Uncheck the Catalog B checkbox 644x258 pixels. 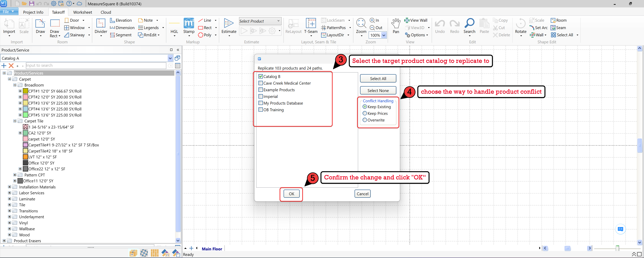(261, 76)
